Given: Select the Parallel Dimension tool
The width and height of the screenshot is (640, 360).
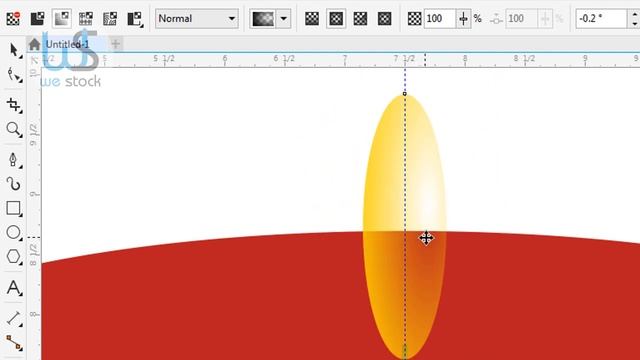Looking at the screenshot, I should pos(14,318).
